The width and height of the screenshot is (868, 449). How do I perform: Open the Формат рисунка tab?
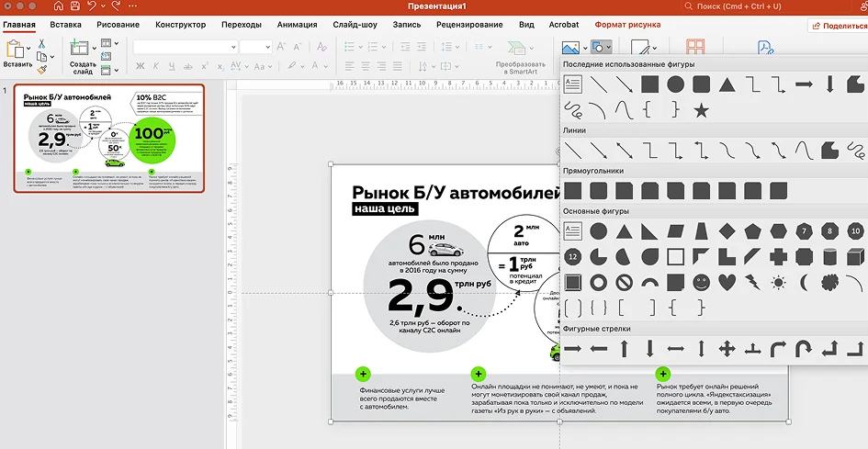click(626, 25)
